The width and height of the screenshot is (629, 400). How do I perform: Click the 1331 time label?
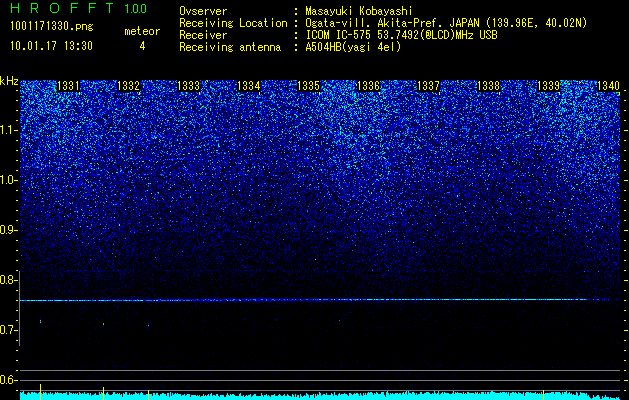tap(68, 85)
